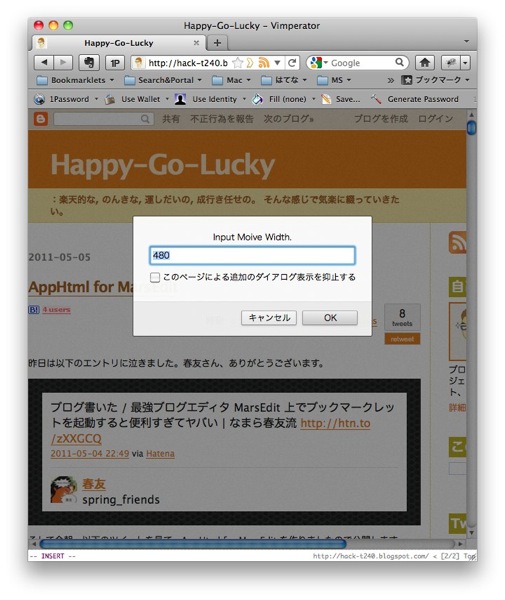Click the toolbar addon button beside Home
The image size is (505, 600).
451,62
